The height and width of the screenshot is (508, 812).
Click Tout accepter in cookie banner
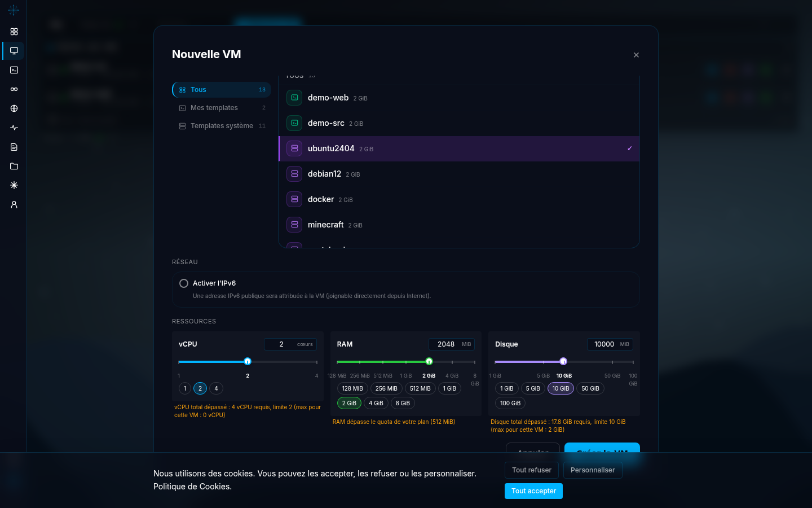pos(533,491)
